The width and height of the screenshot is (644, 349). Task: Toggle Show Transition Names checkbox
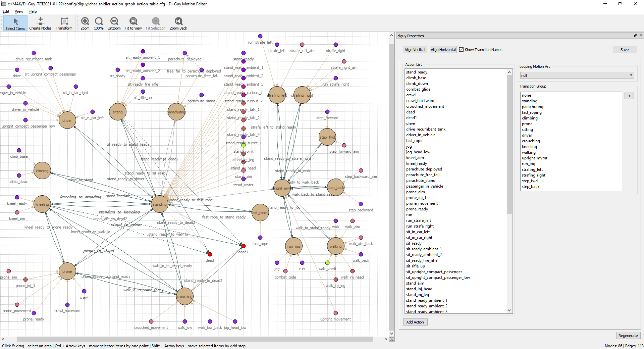point(462,50)
